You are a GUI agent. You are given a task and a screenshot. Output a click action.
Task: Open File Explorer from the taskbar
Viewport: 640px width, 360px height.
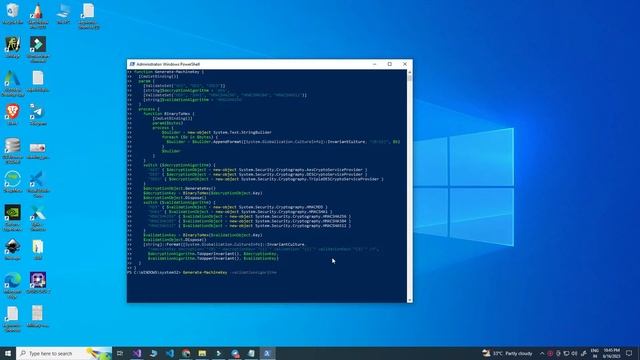tap(202, 353)
